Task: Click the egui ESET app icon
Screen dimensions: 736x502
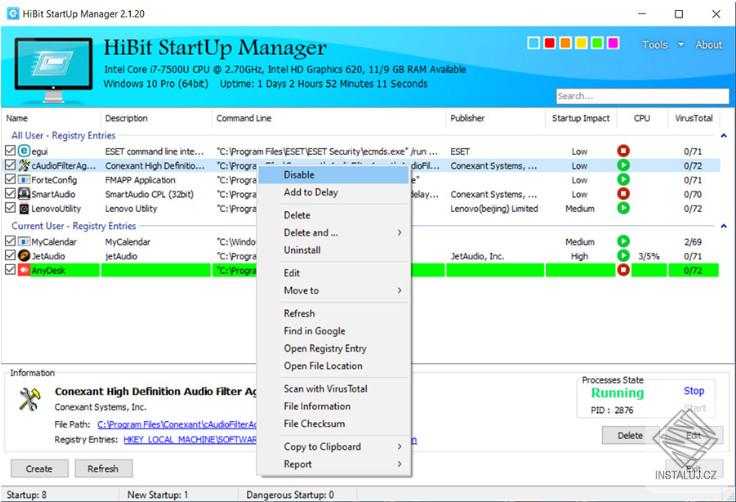Action: (x=24, y=151)
